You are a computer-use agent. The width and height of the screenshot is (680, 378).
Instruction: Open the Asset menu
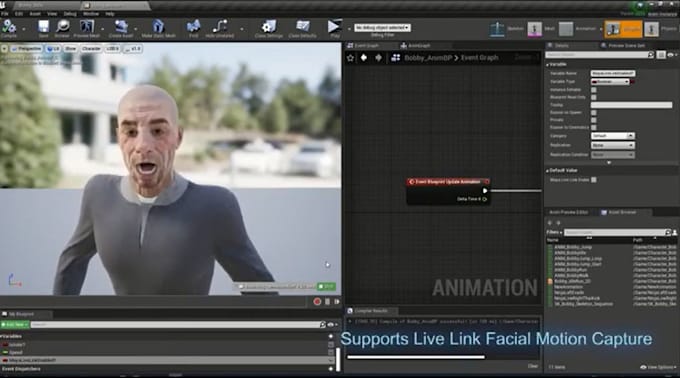[x=35, y=14]
